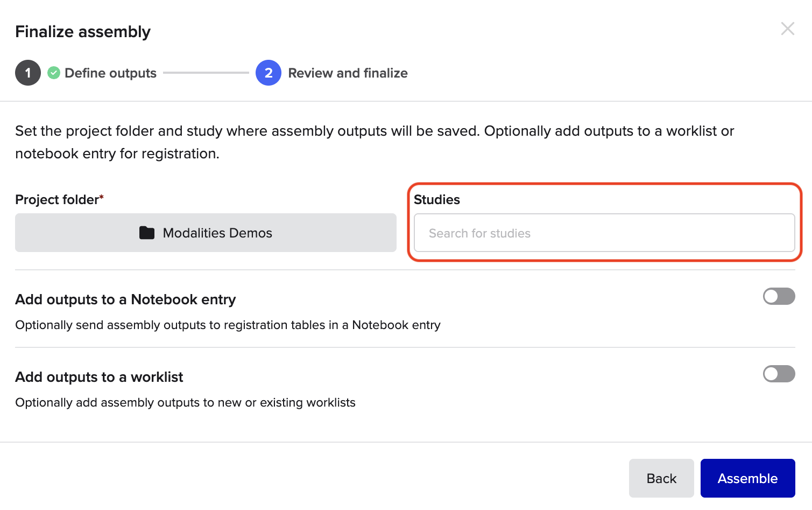
Task: Click the Assemble button
Action: click(x=747, y=478)
